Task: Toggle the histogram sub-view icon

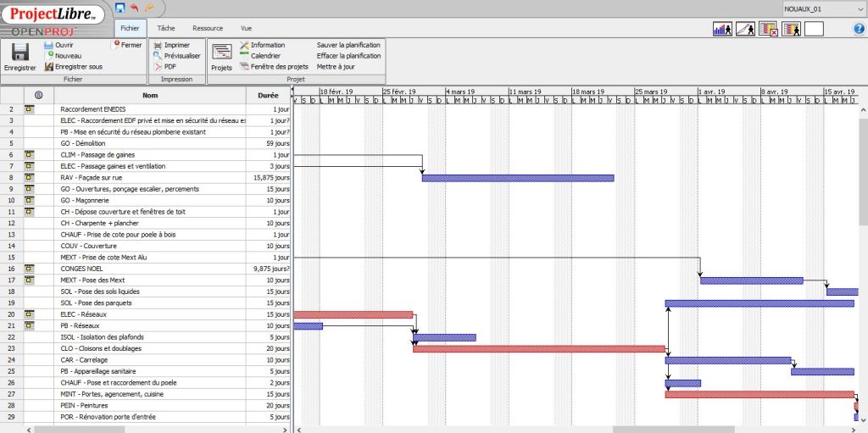Action: pyautogui.click(x=722, y=29)
